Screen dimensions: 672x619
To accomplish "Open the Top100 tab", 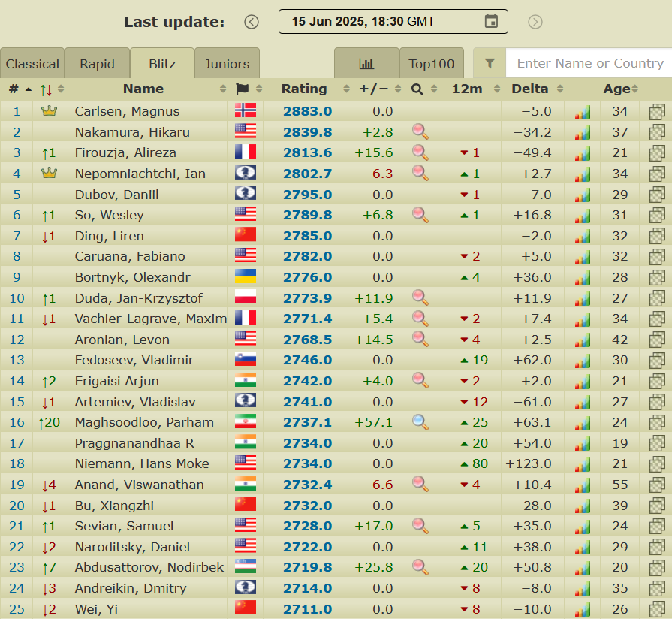I will click(432, 63).
